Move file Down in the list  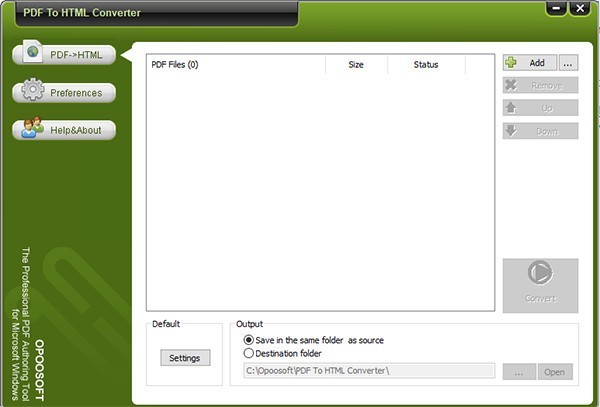[540, 131]
